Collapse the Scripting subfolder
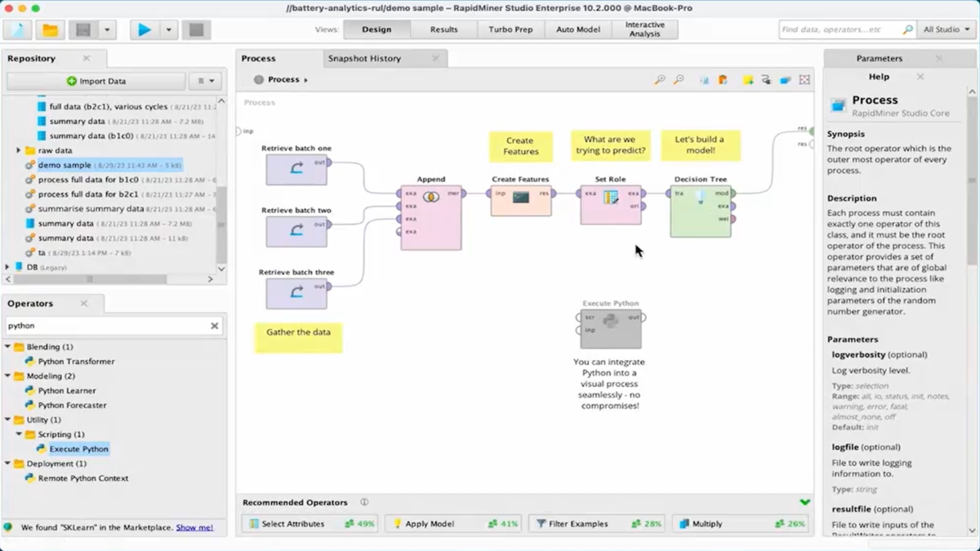 [x=19, y=434]
